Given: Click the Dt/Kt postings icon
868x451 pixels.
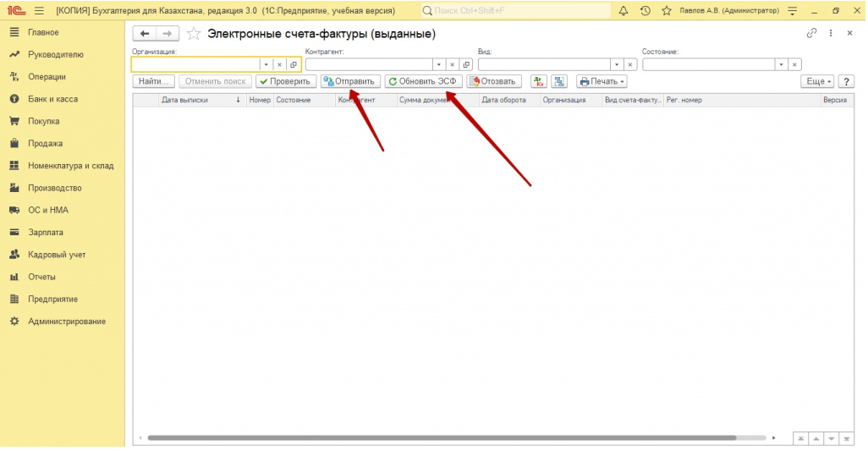Looking at the screenshot, I should [538, 81].
